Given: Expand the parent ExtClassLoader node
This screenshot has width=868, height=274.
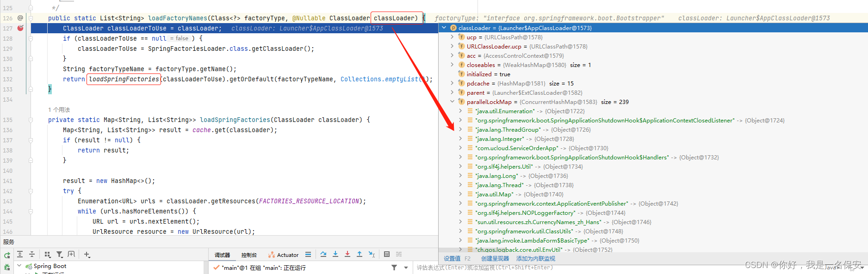Looking at the screenshot, I should 453,92.
